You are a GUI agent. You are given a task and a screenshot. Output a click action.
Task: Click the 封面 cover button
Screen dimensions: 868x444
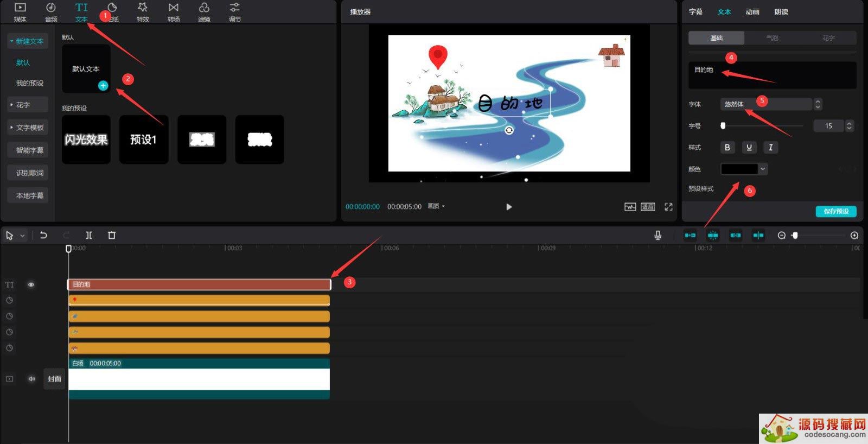click(54, 379)
